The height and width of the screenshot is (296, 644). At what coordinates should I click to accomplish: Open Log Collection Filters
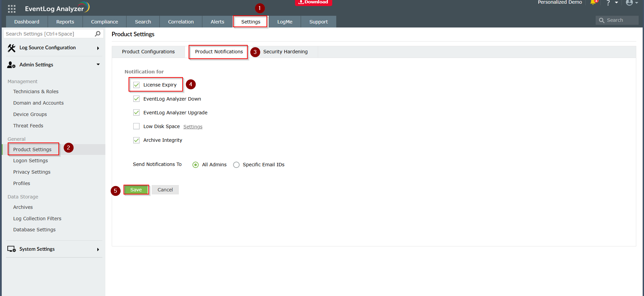[37, 219]
